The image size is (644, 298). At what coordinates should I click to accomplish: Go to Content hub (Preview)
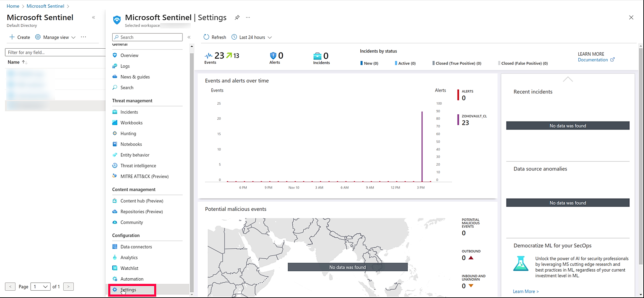pyautogui.click(x=142, y=201)
